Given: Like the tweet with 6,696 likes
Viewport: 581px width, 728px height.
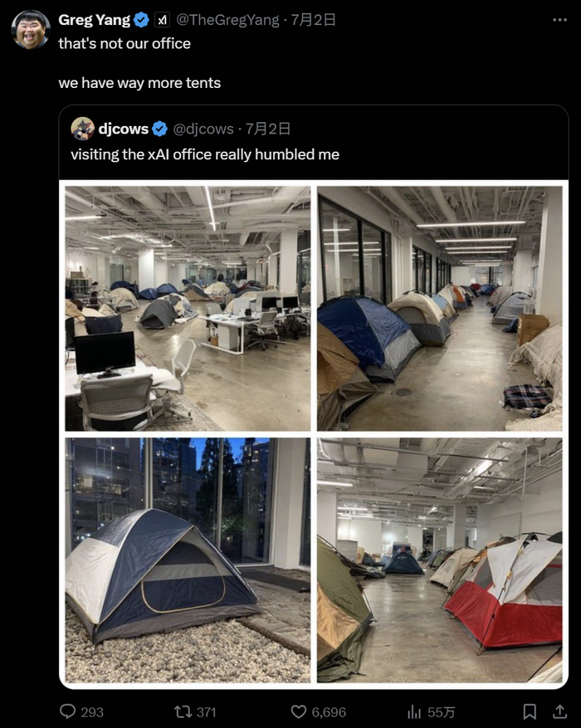Looking at the screenshot, I should [x=299, y=711].
